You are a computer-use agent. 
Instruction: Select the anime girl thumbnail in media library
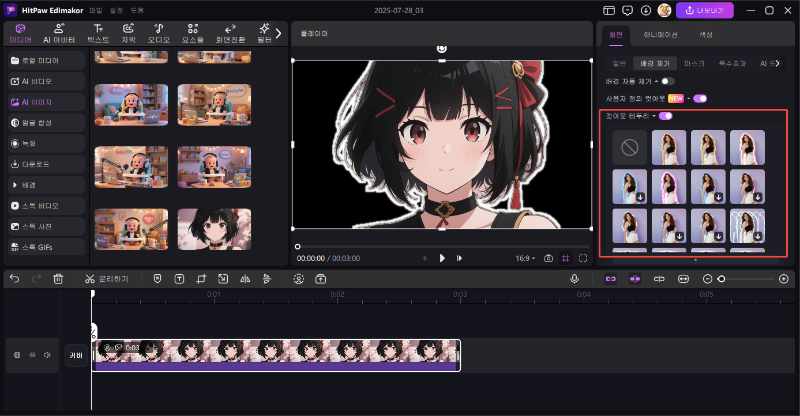pos(214,229)
